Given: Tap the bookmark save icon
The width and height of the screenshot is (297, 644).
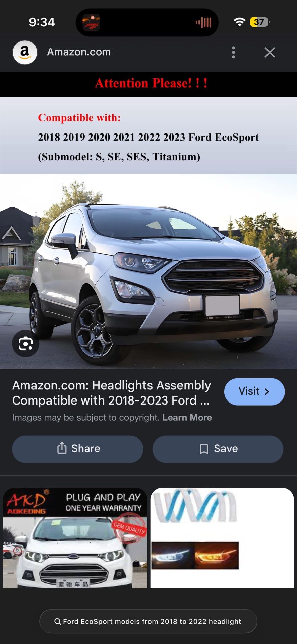Looking at the screenshot, I should point(204,449).
